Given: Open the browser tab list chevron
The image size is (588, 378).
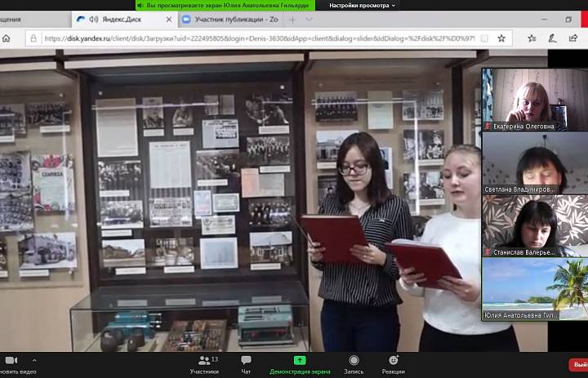Looking at the screenshot, I should tap(309, 20).
